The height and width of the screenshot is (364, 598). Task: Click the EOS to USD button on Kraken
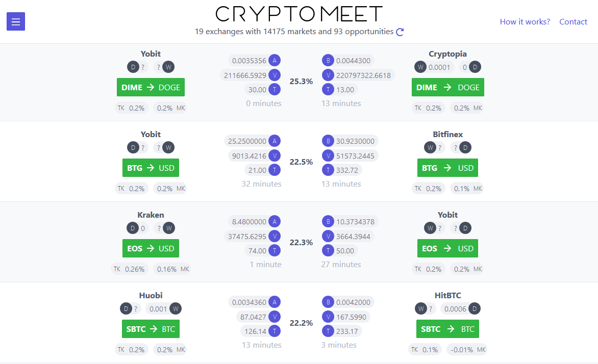pos(151,248)
